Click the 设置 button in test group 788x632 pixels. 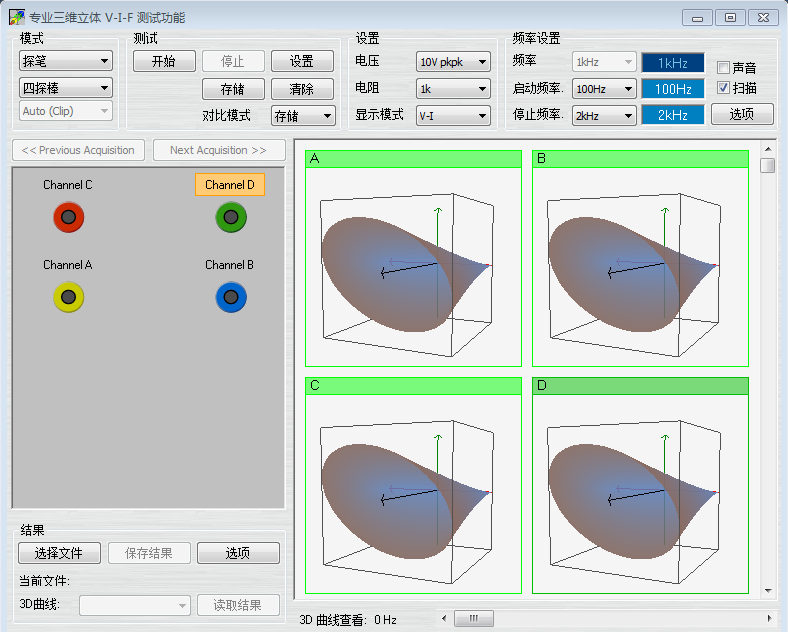(x=302, y=61)
